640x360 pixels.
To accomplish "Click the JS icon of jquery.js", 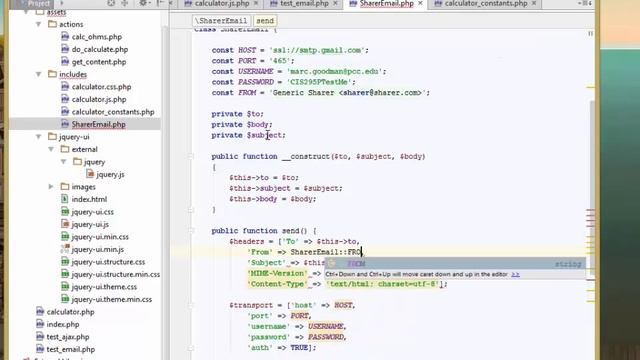I will [90, 174].
